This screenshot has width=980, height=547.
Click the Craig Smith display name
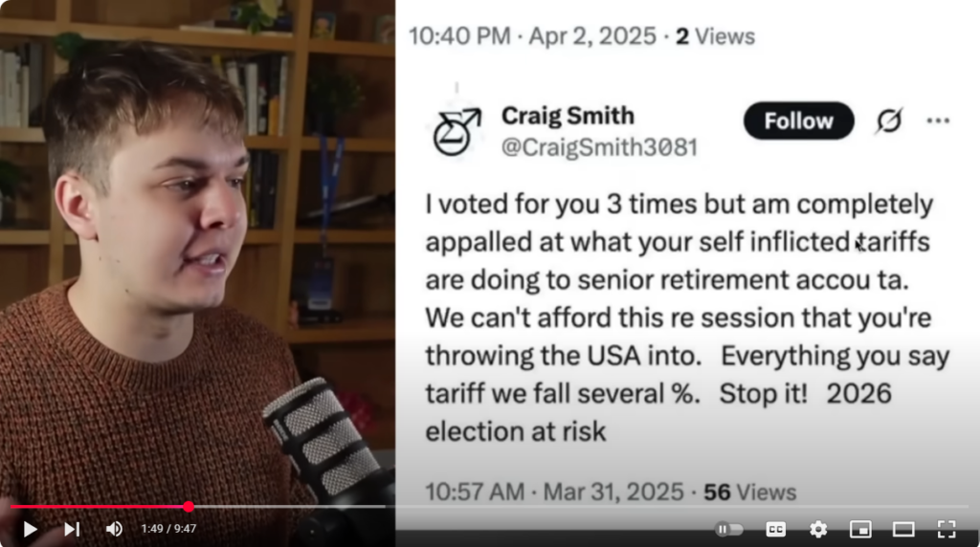(568, 116)
